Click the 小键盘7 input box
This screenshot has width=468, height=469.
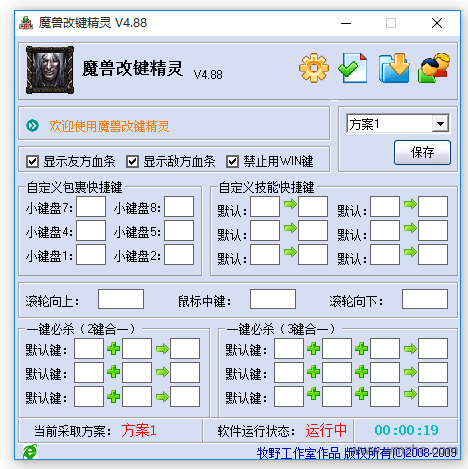tap(91, 207)
